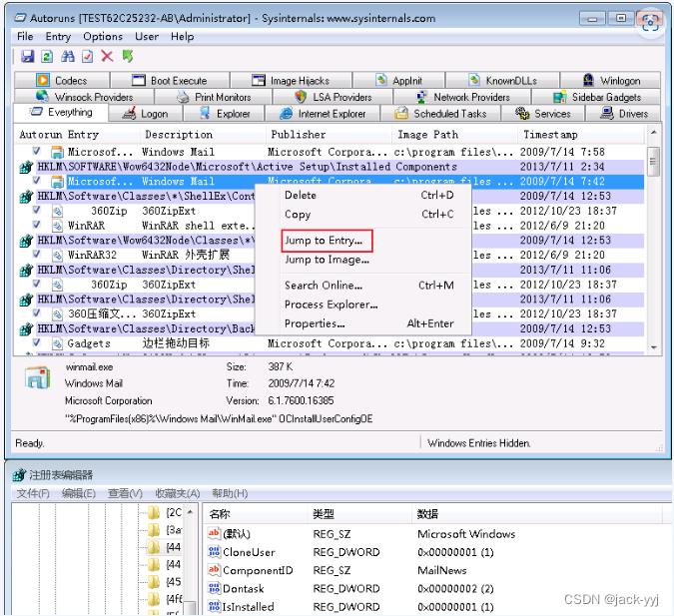Choose Delete from the context menu
Viewport: 674px width, 616px height.
(x=369, y=195)
